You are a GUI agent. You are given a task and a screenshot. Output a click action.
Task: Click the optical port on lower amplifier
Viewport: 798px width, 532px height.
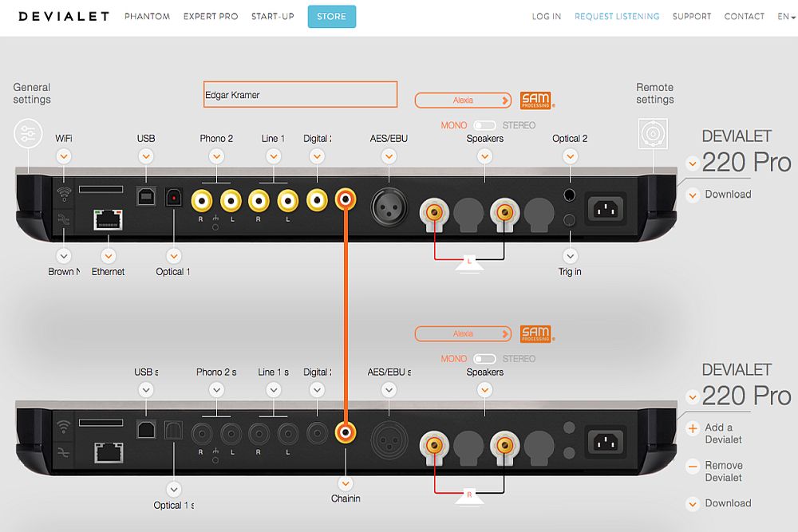(x=174, y=430)
